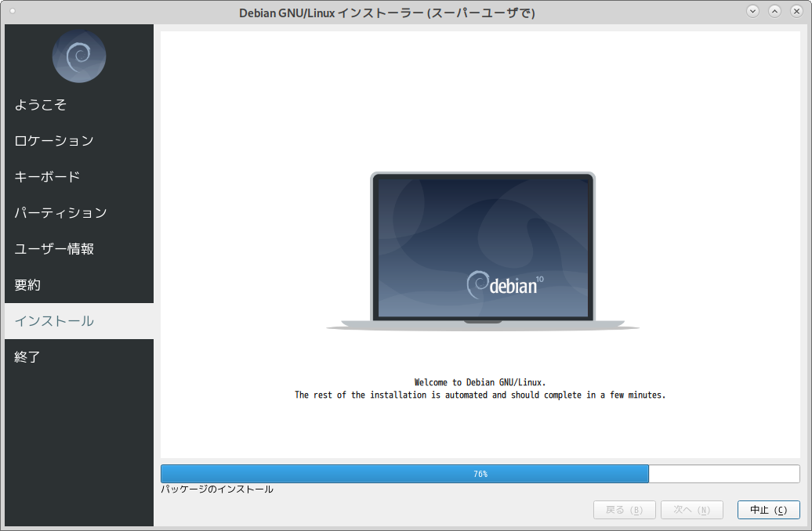Select the ようこそ step in sidebar

(79, 104)
